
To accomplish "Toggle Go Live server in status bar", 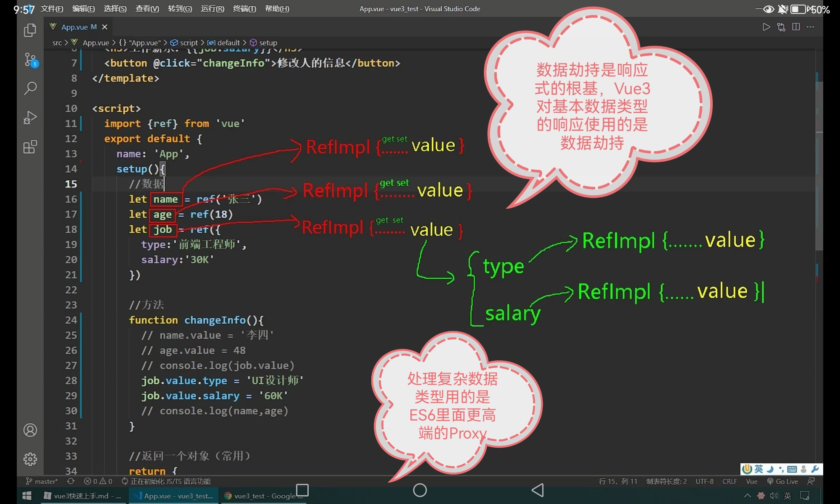I will click(783, 481).
